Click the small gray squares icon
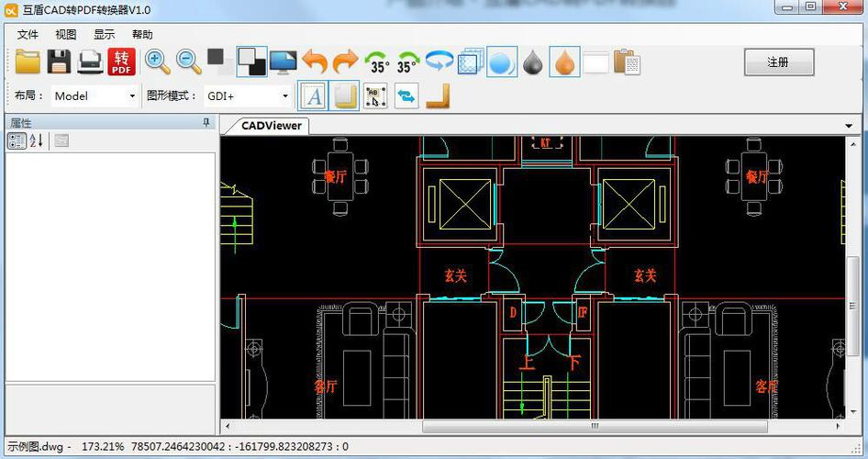This screenshot has height=459, width=868. tap(219, 62)
